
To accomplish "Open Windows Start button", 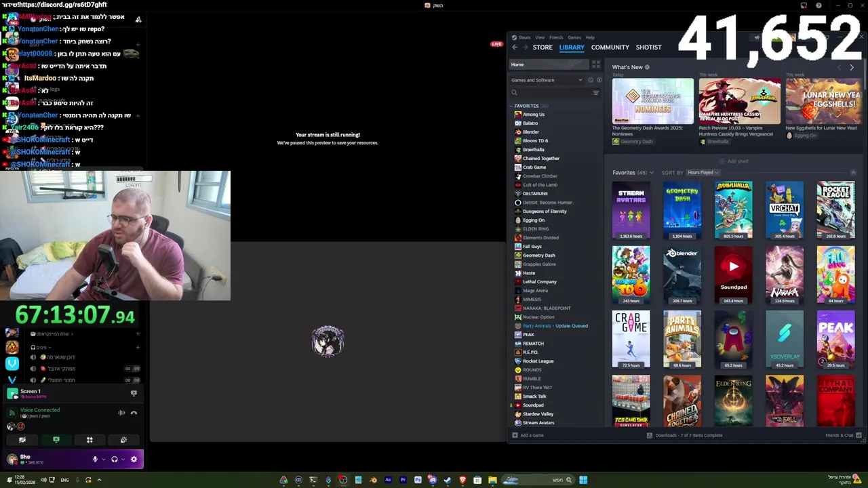I will [x=583, y=480].
